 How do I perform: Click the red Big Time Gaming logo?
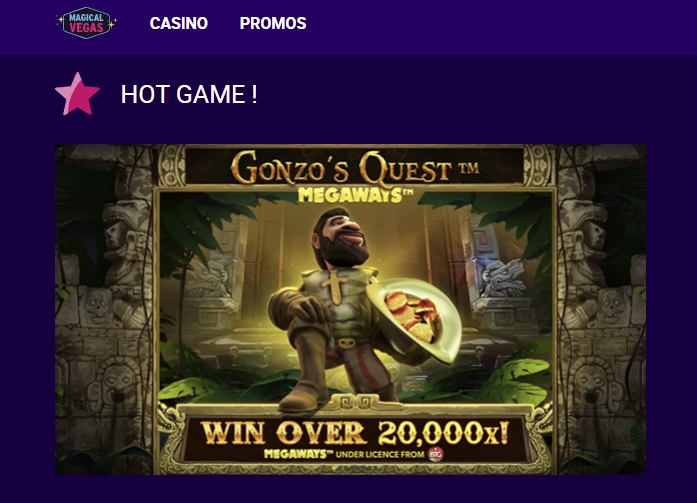(x=436, y=454)
